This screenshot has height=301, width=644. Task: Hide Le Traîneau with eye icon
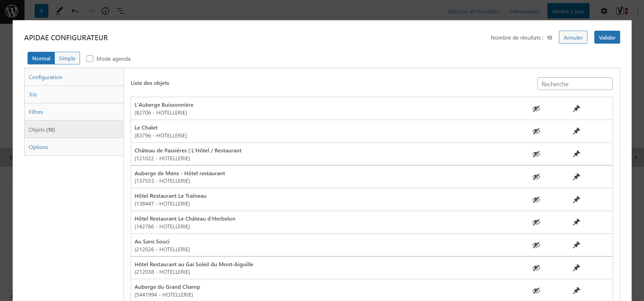(x=536, y=200)
